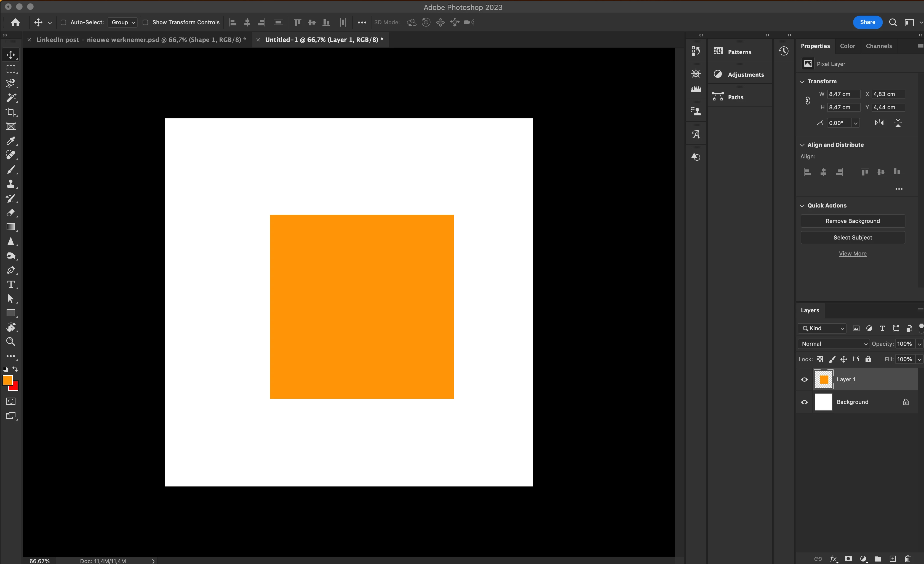Select the Zoom tool
Viewport: 924px width, 564px height.
11,342
